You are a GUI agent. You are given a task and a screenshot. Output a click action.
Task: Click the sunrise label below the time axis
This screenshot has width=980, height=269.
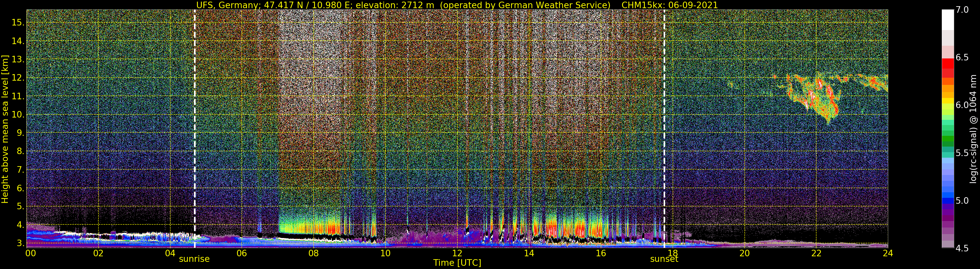coord(194,259)
